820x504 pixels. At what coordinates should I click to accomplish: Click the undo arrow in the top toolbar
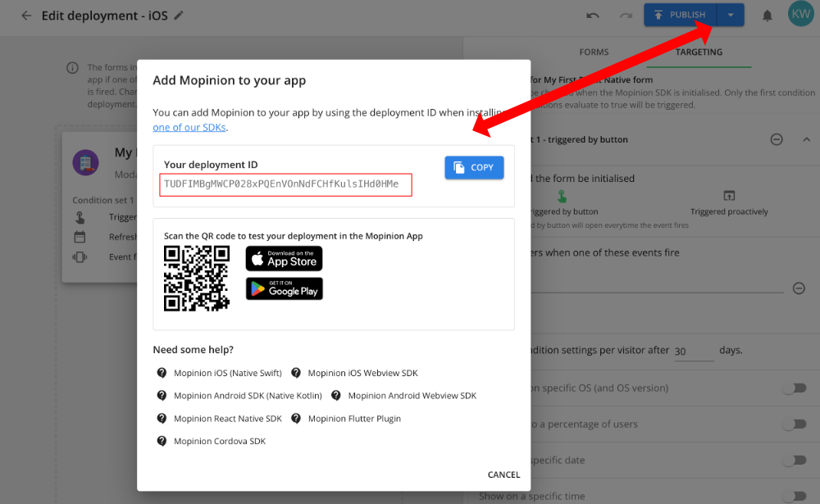pos(592,14)
